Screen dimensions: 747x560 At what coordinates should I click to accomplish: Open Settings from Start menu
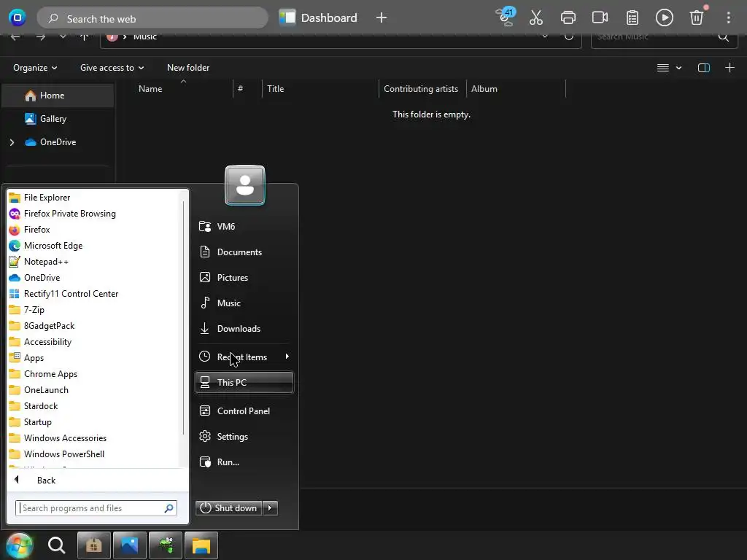coord(244,436)
